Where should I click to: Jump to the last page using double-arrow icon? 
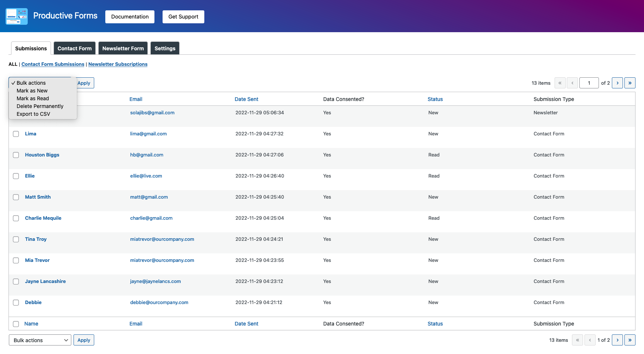(x=630, y=83)
